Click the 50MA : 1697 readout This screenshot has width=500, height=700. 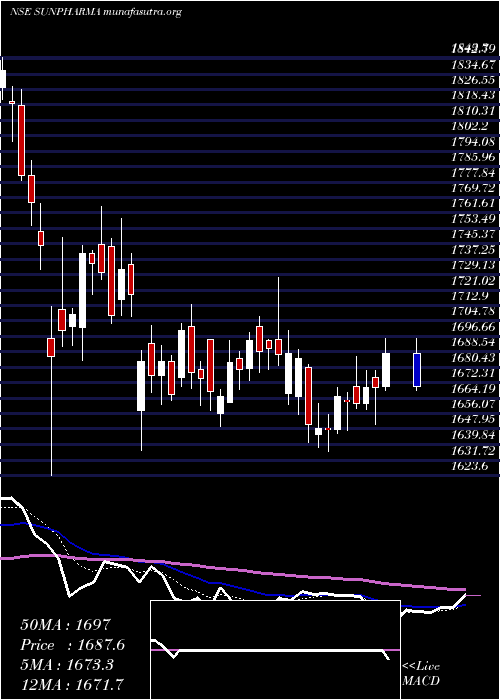pyautogui.click(x=66, y=624)
